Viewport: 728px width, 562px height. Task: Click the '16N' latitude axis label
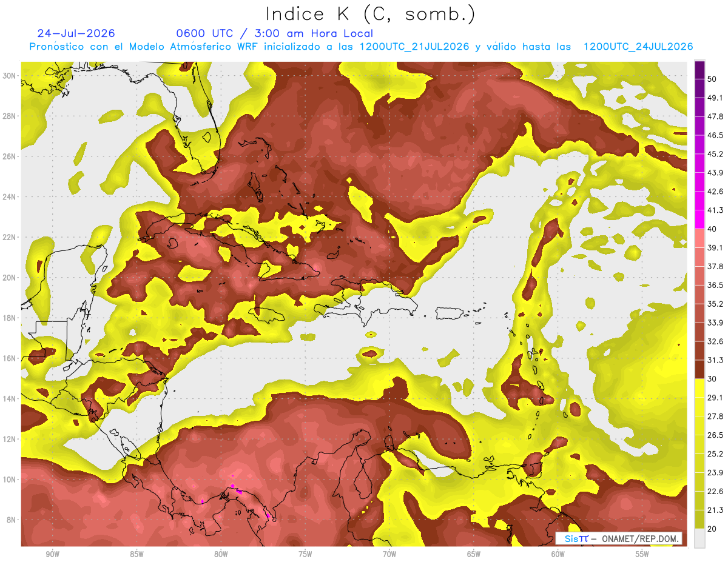point(10,358)
